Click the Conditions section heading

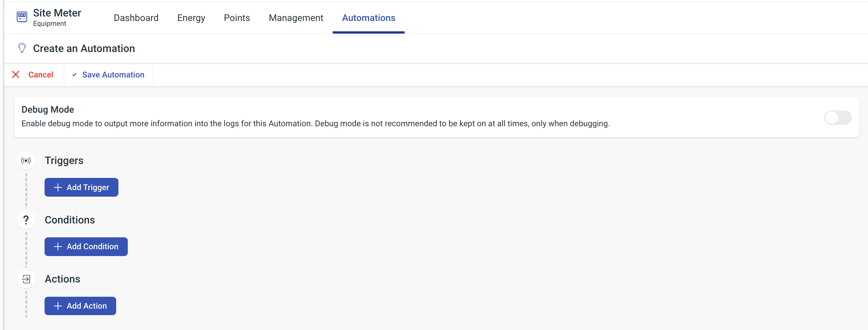point(70,220)
